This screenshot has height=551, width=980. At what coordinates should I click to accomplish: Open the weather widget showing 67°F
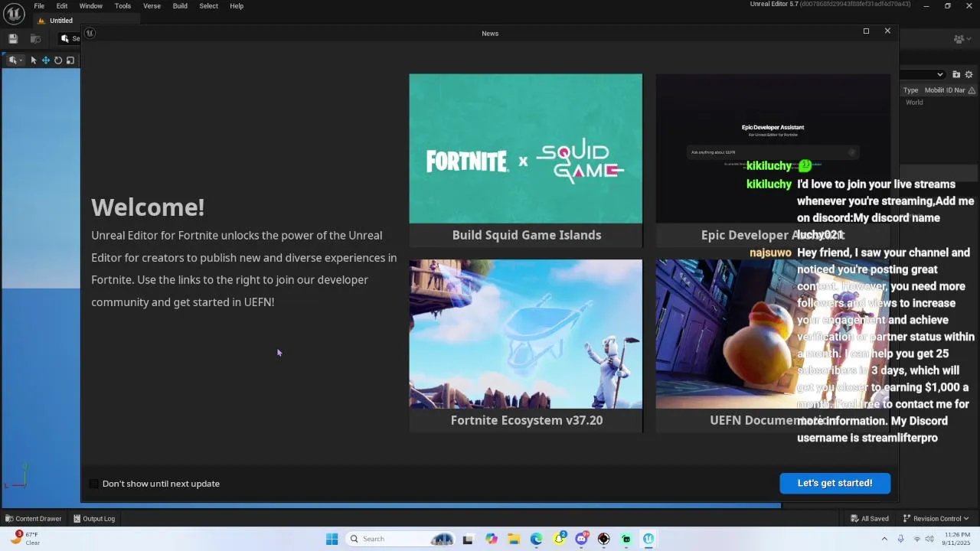(24, 539)
